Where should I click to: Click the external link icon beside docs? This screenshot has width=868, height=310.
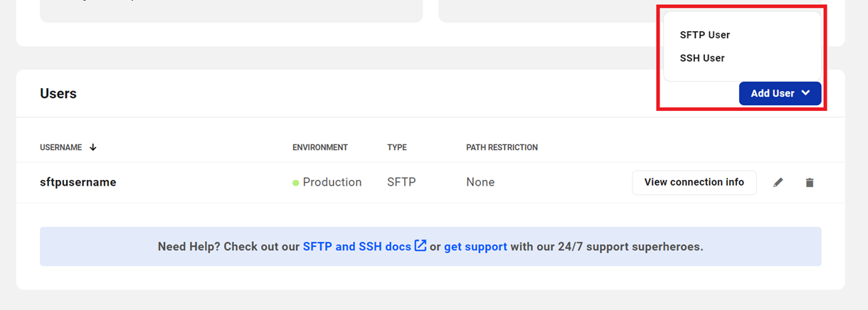pos(420,246)
